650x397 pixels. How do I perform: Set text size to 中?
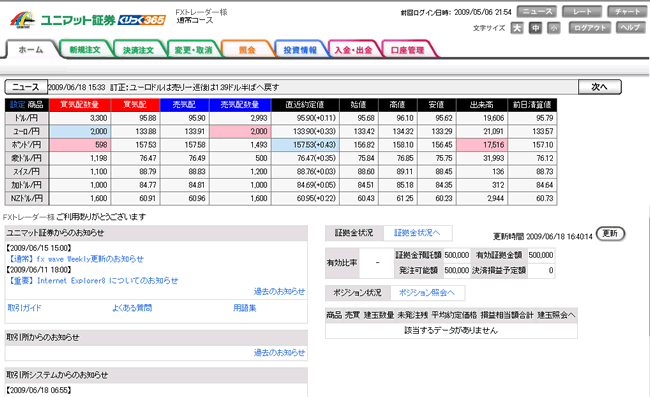(536, 28)
